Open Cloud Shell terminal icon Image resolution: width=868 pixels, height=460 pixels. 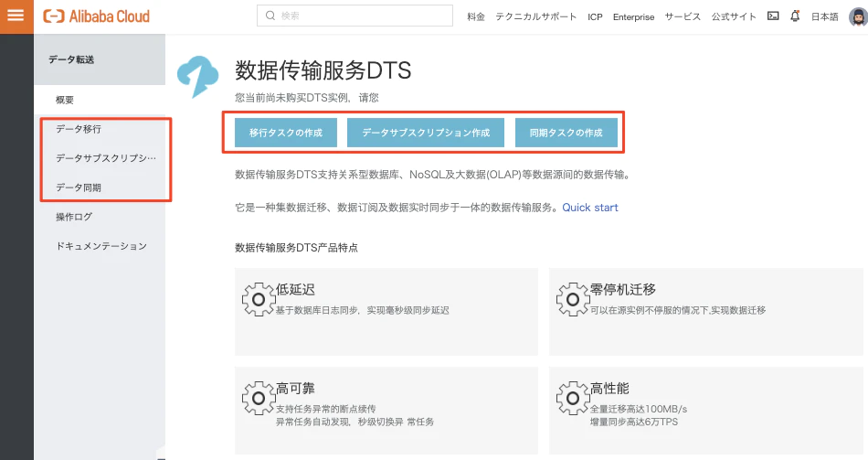[773, 16]
